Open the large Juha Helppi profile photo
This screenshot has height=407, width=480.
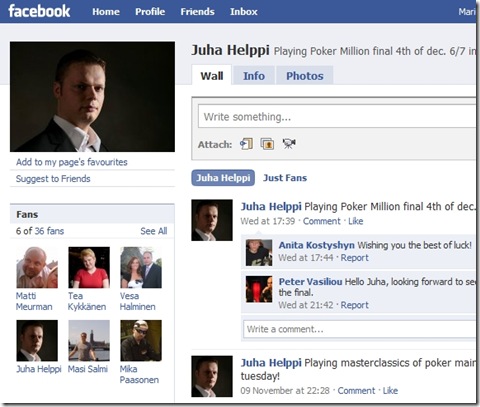click(92, 97)
